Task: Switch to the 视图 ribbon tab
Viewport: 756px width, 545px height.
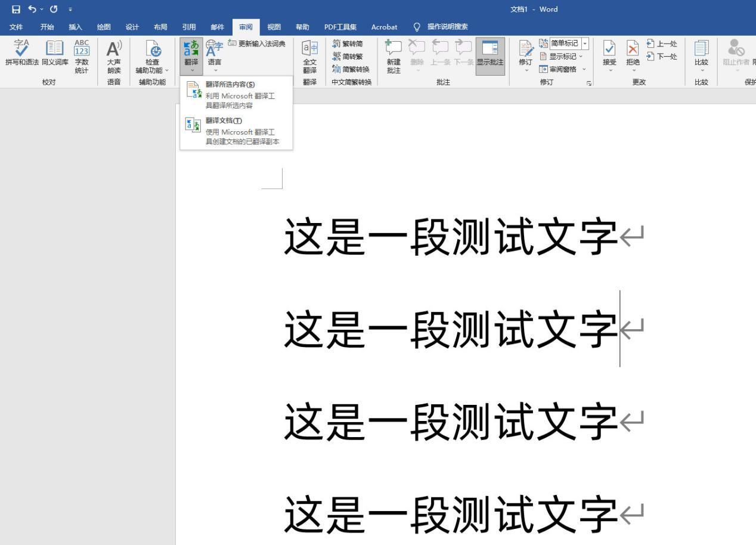Action: pos(274,27)
